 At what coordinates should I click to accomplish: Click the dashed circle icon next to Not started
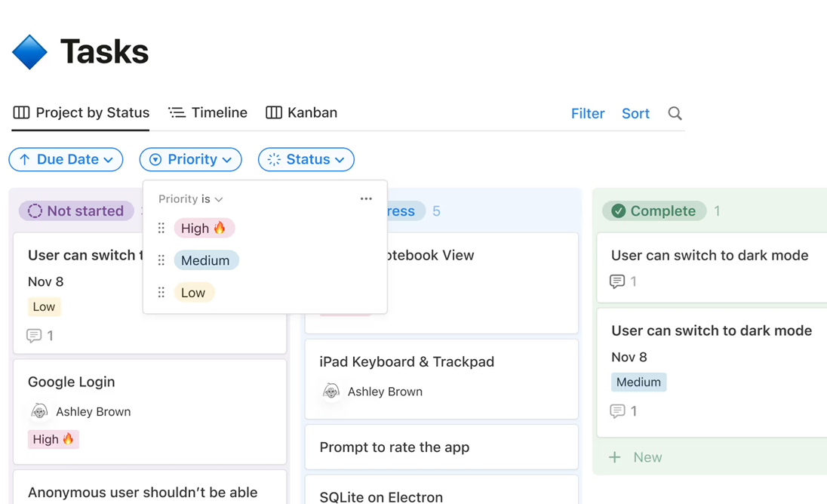click(x=35, y=211)
